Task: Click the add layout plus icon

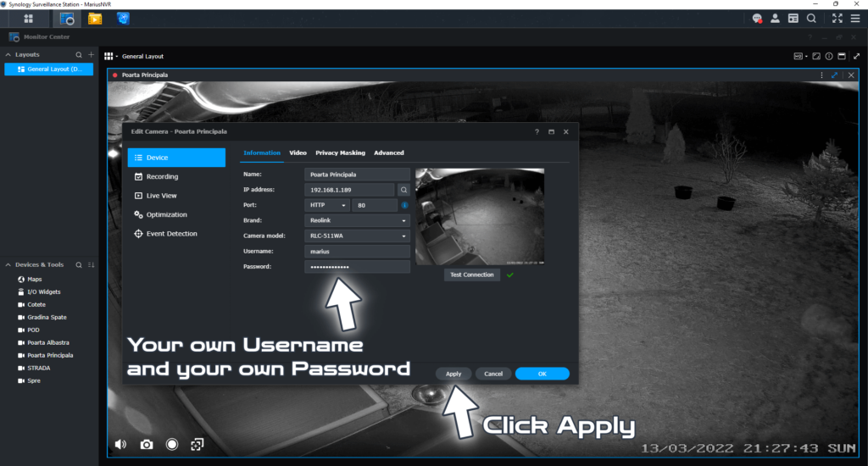Action: 92,54
